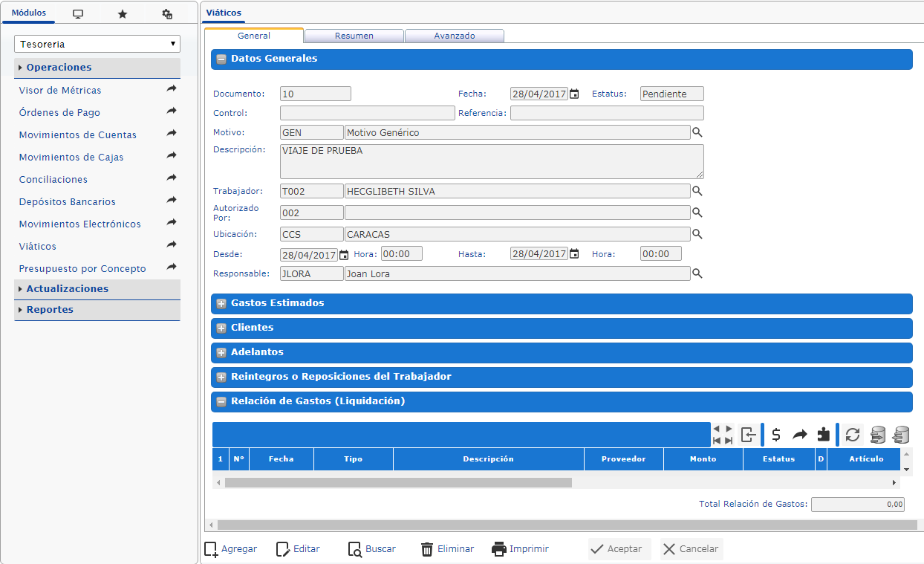Click the Imprimir button

(520, 549)
